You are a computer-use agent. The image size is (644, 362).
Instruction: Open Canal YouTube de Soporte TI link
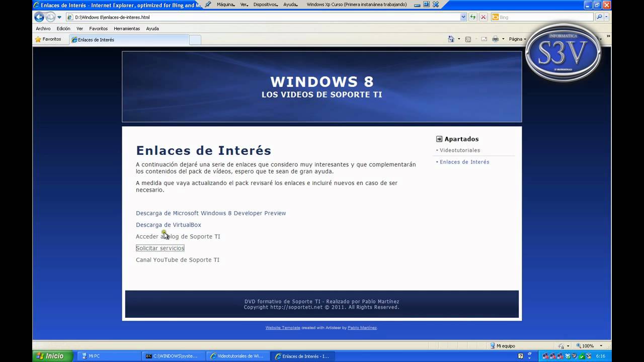click(178, 260)
